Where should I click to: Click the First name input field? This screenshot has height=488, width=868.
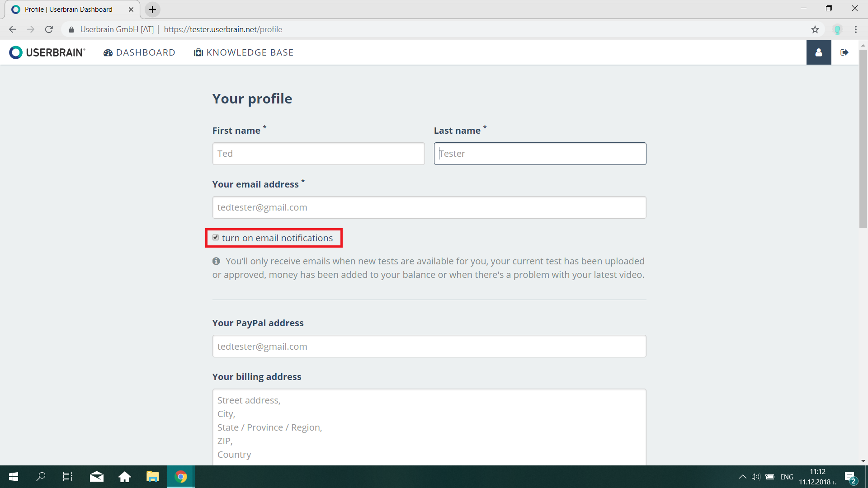point(318,154)
